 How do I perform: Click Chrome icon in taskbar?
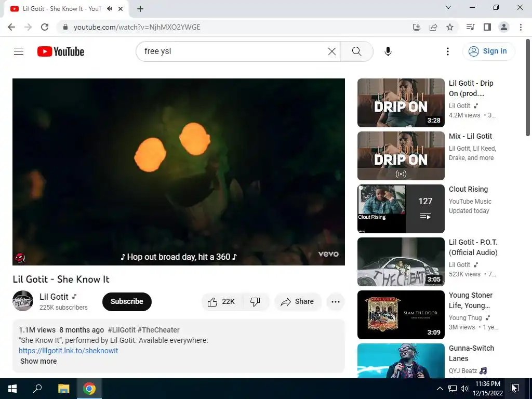[89, 389]
